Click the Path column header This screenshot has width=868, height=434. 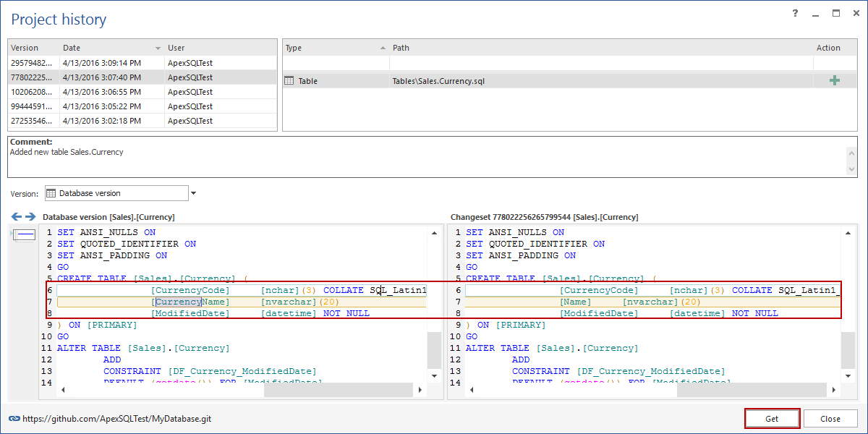point(600,48)
